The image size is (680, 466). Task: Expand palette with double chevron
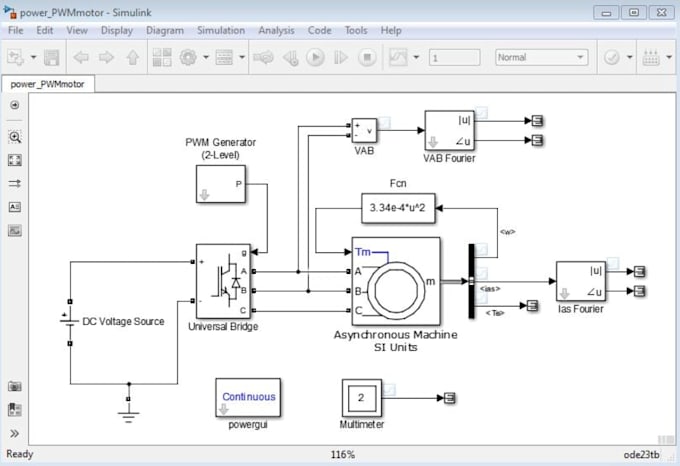14,433
